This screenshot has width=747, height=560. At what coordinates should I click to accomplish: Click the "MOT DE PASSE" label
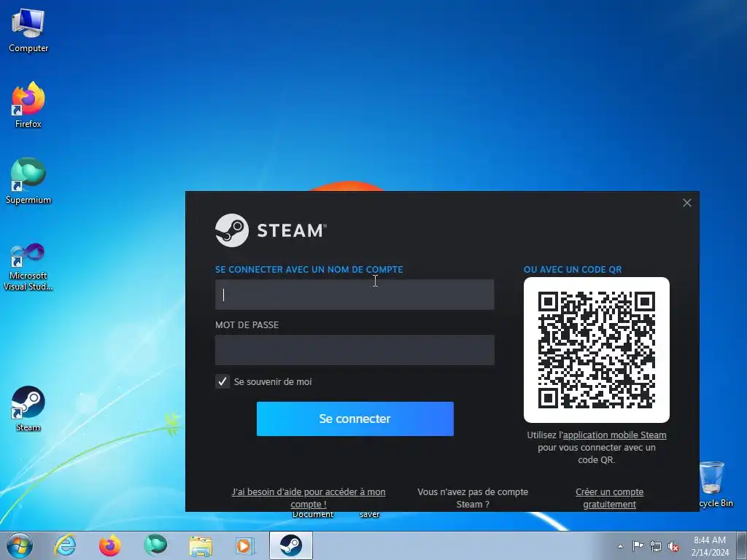(x=247, y=324)
